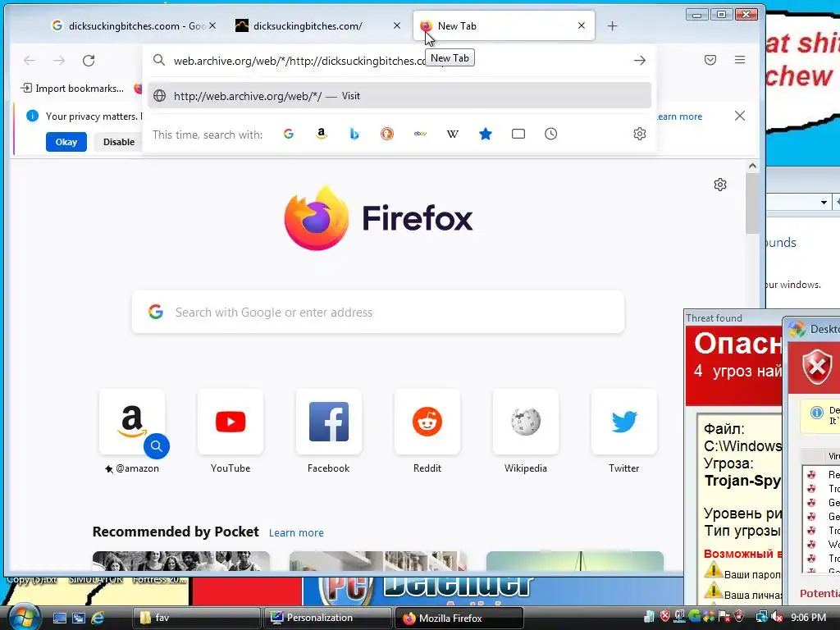Click the Okay button in privacy notice

[66, 142]
